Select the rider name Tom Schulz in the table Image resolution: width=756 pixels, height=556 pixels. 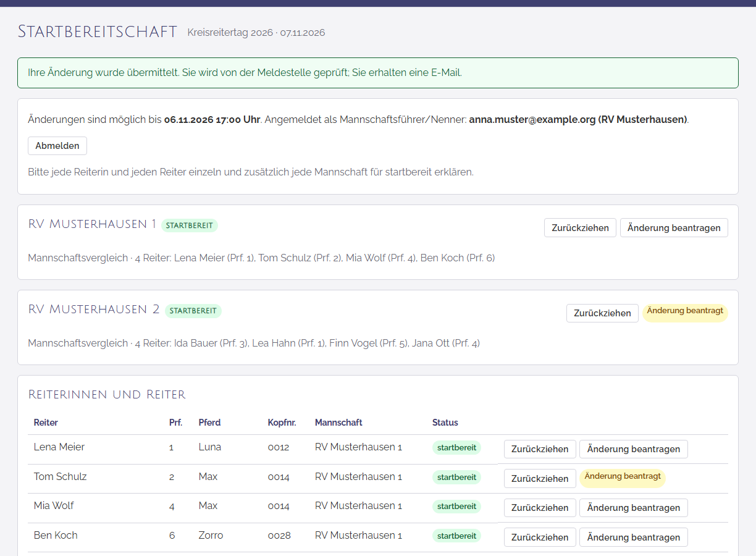click(61, 477)
